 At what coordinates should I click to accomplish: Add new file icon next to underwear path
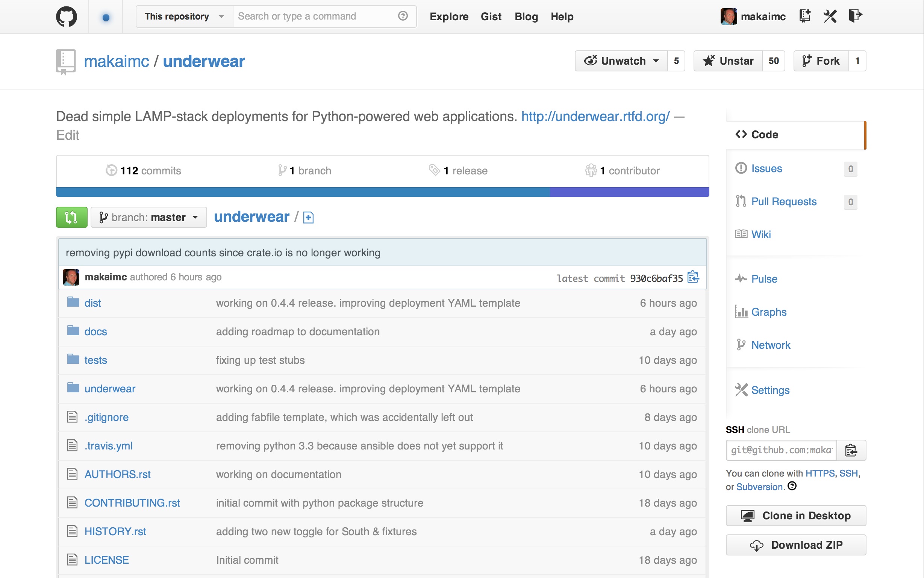pyautogui.click(x=308, y=218)
